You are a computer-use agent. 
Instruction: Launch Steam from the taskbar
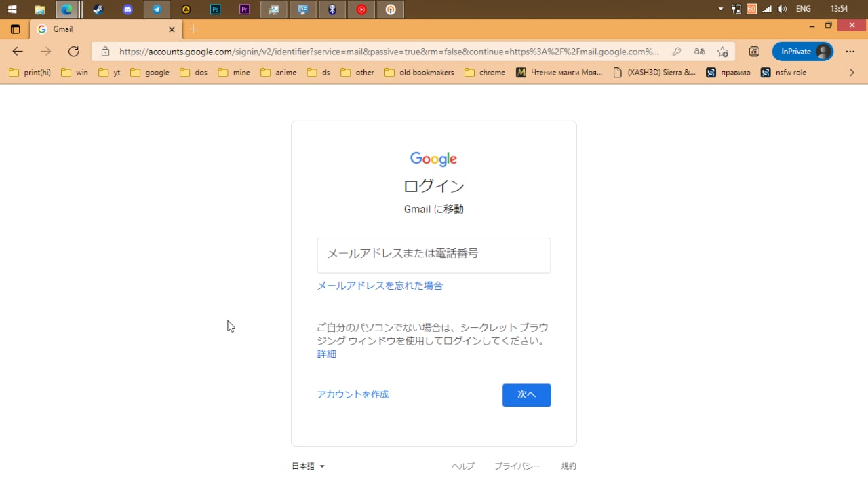click(98, 10)
